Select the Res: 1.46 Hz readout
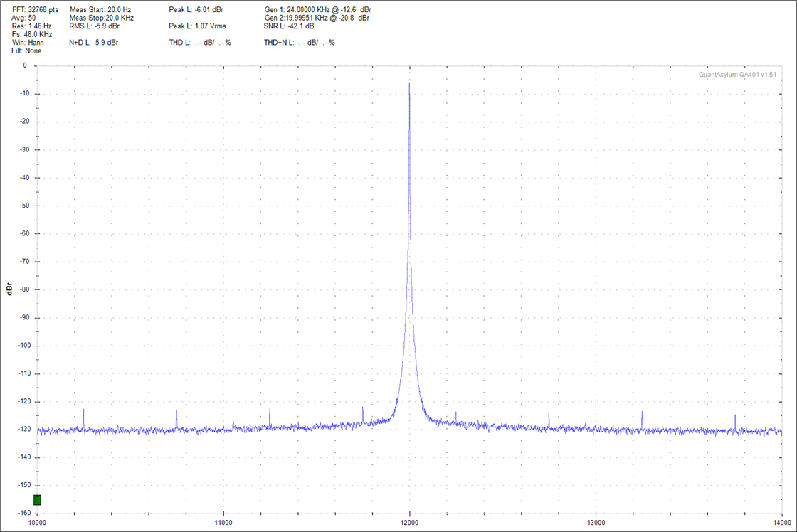 tap(31, 26)
